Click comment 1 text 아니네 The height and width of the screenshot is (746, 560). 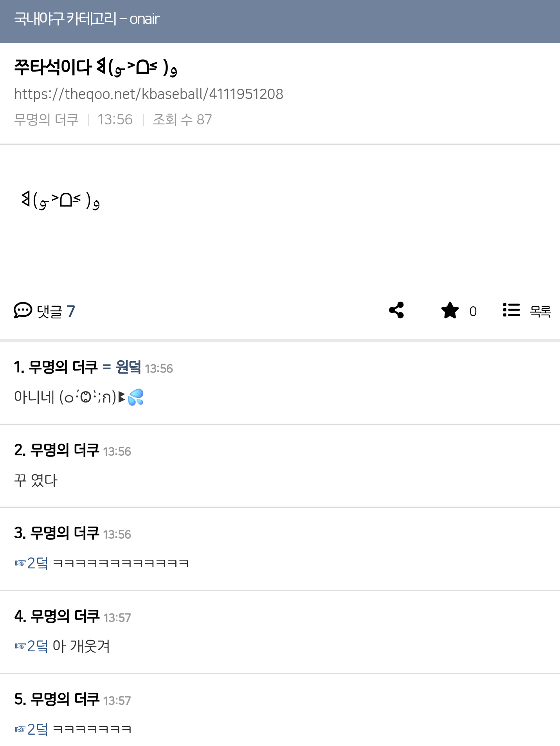click(34, 397)
